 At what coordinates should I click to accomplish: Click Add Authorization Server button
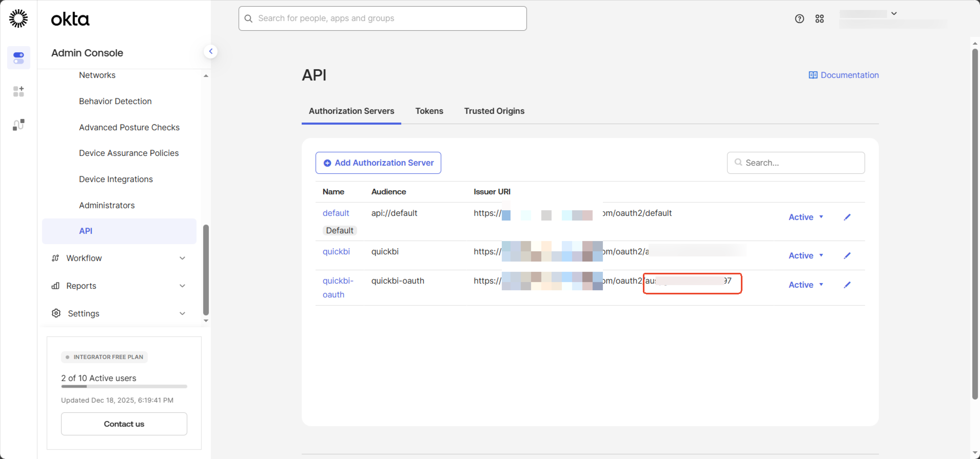[x=378, y=163]
